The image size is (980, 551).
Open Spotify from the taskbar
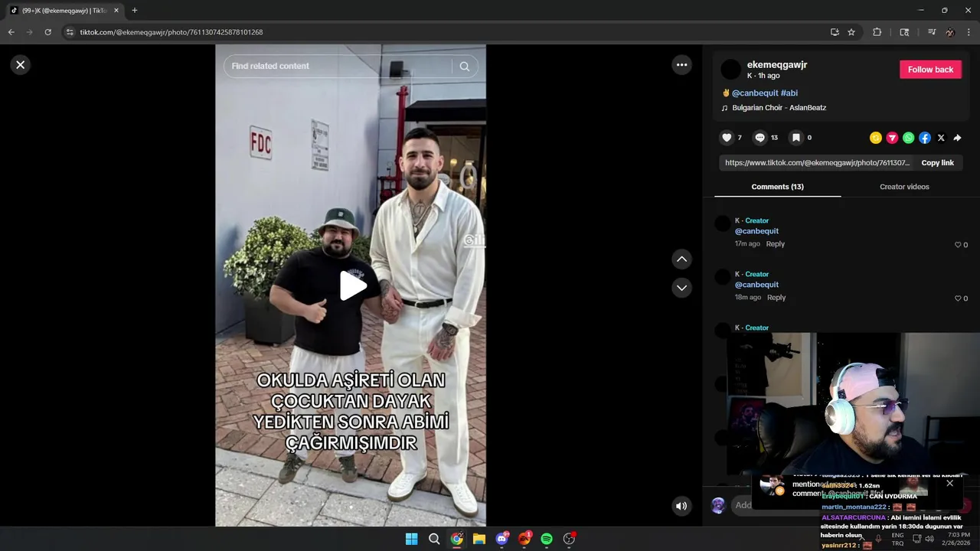547,539
